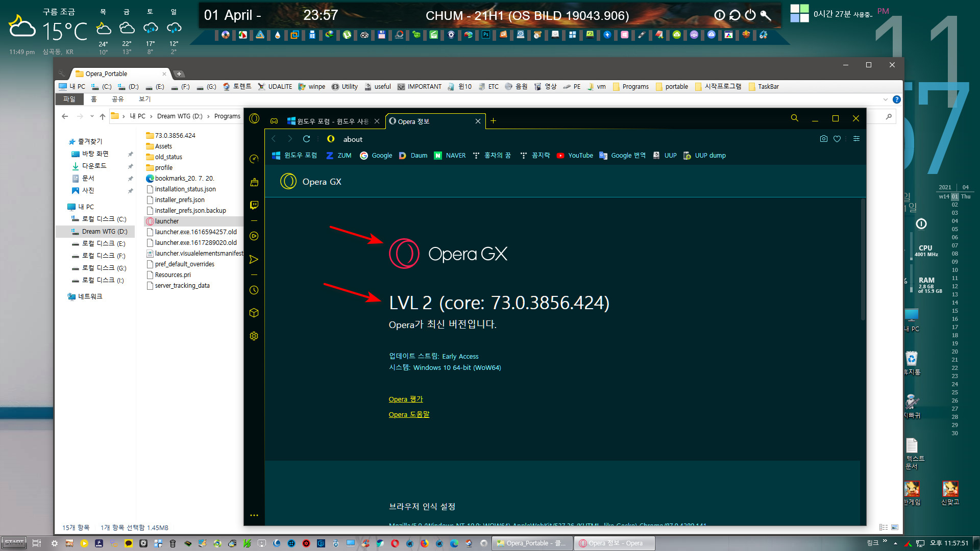Take snapshot with camera icon
980x551 pixels.
(x=823, y=139)
